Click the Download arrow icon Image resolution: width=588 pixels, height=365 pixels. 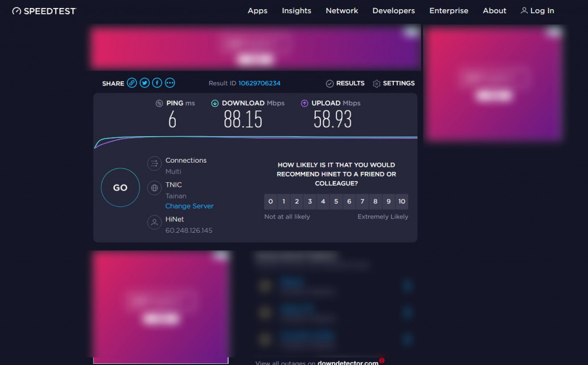click(215, 103)
